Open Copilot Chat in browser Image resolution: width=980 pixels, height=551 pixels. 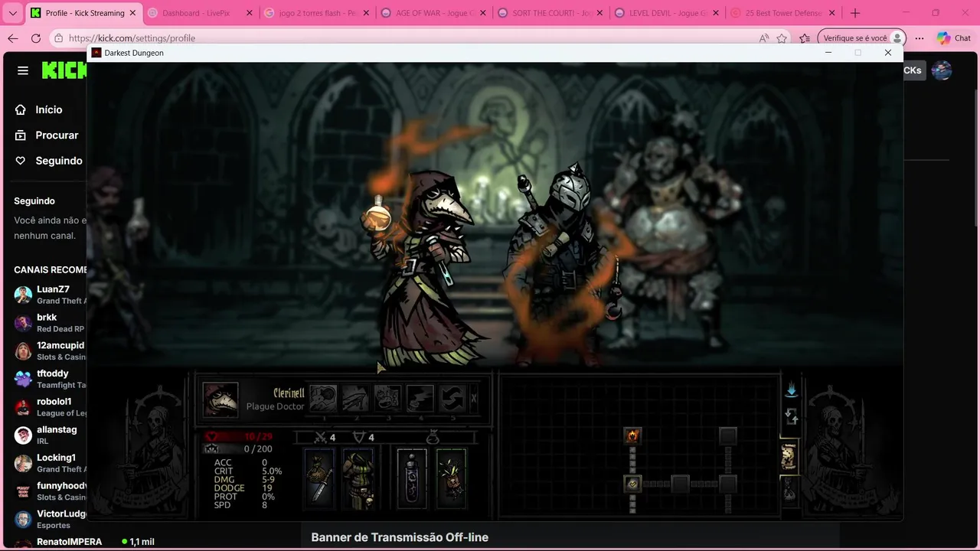(954, 38)
